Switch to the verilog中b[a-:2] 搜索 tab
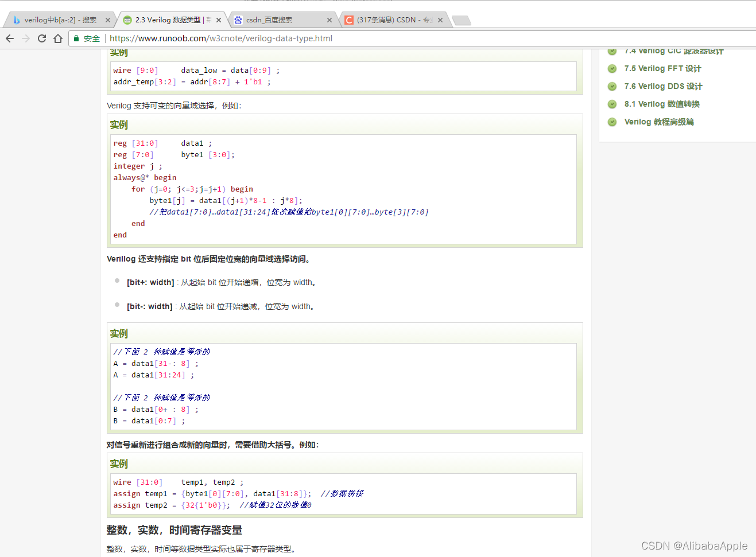Screen dimensions: 756x557 point(60,20)
